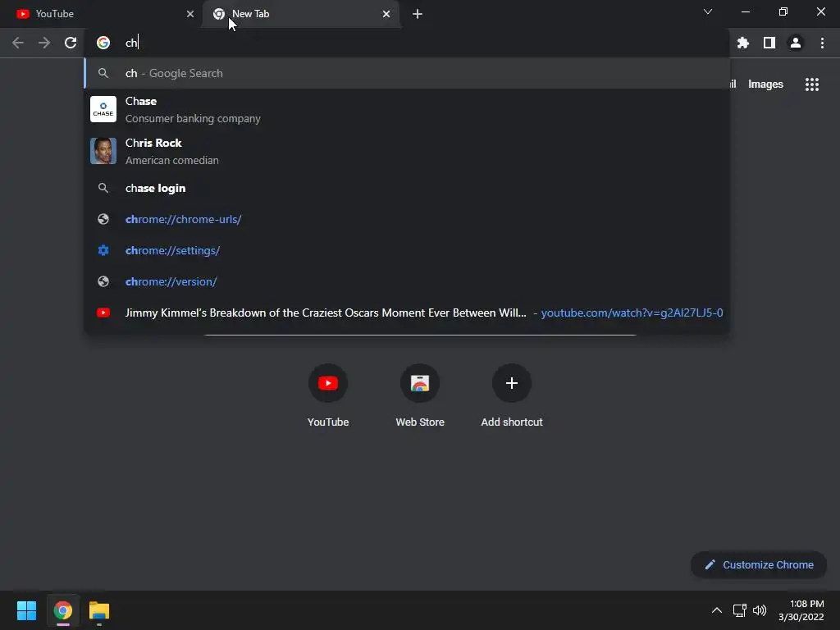Viewport: 840px width, 630px height.
Task: Open File Explorer from the taskbar
Action: point(99,610)
